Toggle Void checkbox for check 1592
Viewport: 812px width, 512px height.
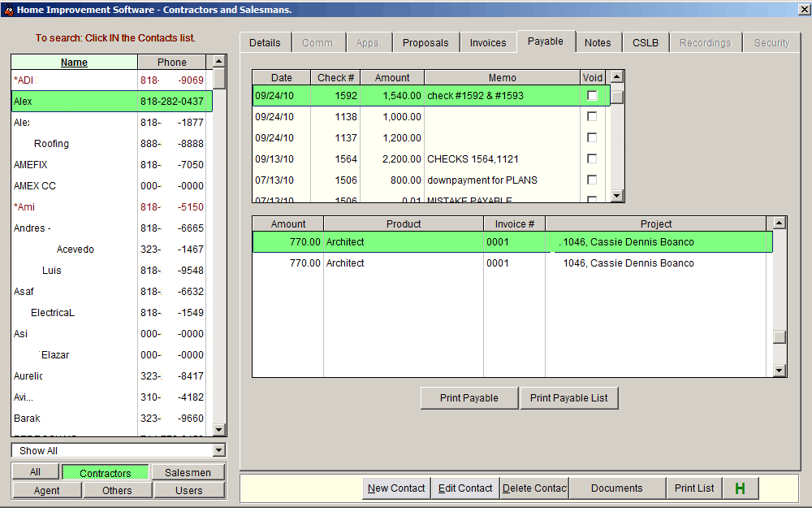pos(592,95)
